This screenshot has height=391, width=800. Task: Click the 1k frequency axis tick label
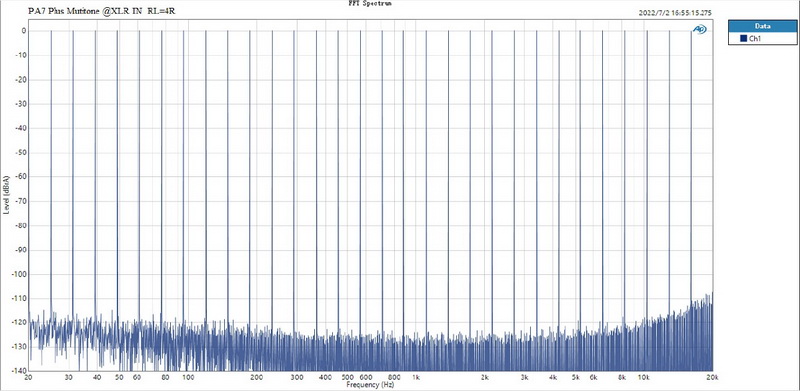click(x=416, y=378)
